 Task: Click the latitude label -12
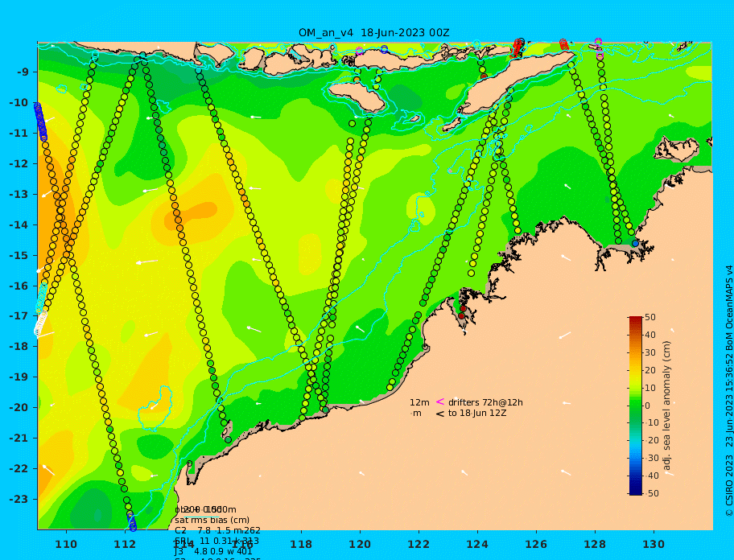(x=19, y=164)
